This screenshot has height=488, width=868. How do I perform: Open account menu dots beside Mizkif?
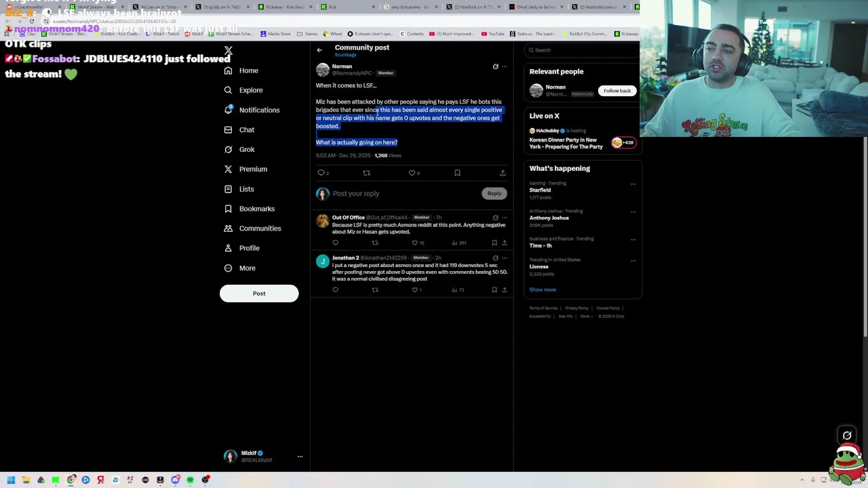[300, 457]
